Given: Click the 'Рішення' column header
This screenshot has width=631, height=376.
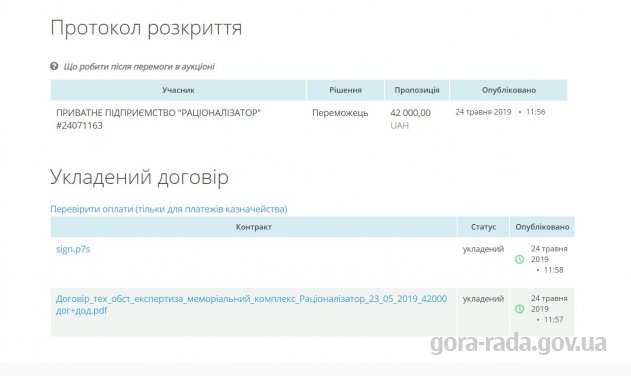Looking at the screenshot, I should point(345,90).
